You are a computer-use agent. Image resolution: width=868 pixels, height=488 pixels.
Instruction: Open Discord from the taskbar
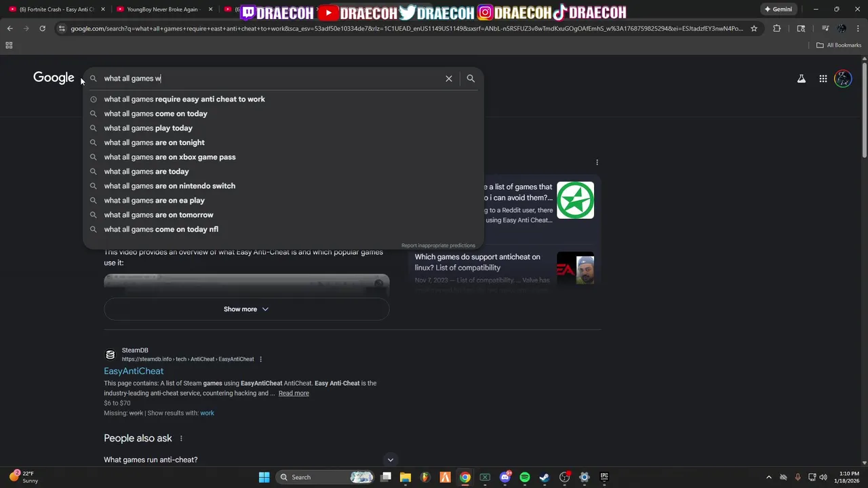tap(505, 477)
